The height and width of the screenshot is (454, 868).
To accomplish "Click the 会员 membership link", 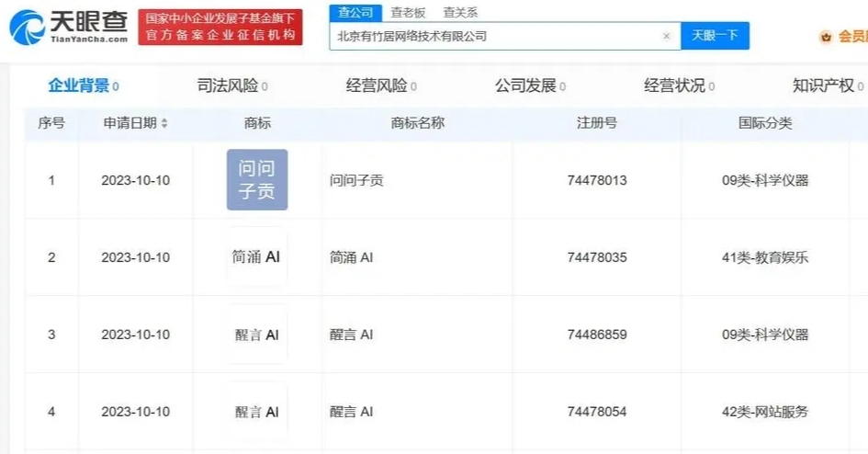I will click(852, 37).
